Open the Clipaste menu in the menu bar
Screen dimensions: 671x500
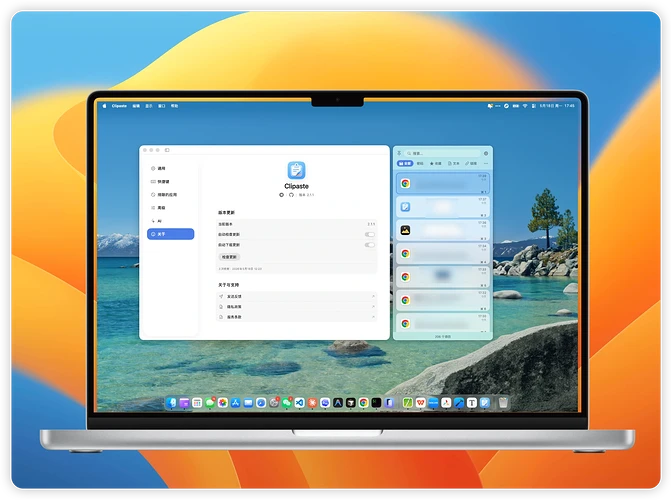119,106
